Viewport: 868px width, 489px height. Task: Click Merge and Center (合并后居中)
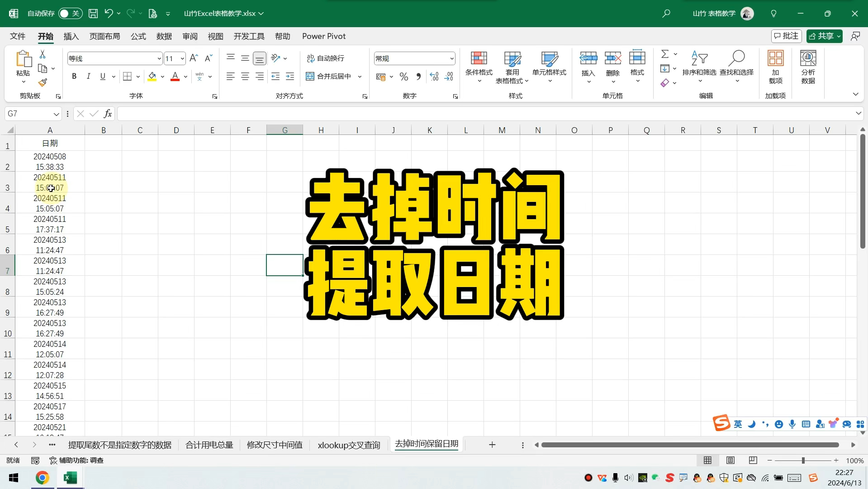coord(329,77)
